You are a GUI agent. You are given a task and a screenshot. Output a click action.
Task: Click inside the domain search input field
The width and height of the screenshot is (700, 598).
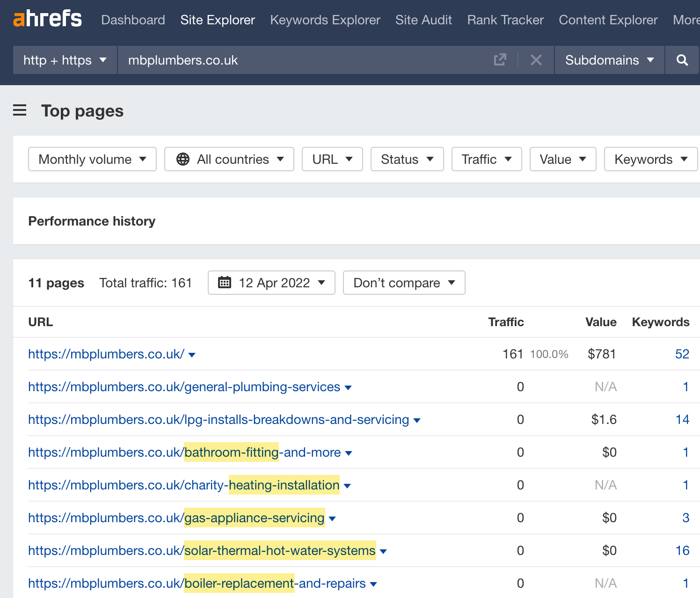[x=281, y=60]
